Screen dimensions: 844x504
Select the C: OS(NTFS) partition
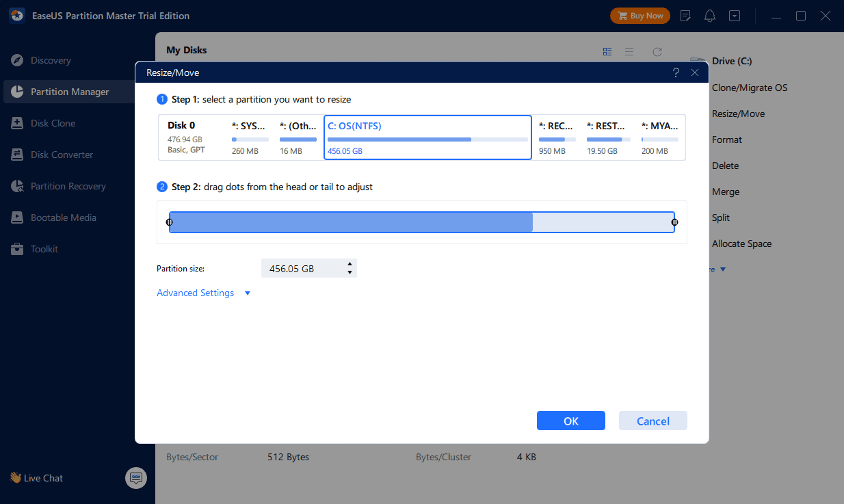(x=427, y=137)
